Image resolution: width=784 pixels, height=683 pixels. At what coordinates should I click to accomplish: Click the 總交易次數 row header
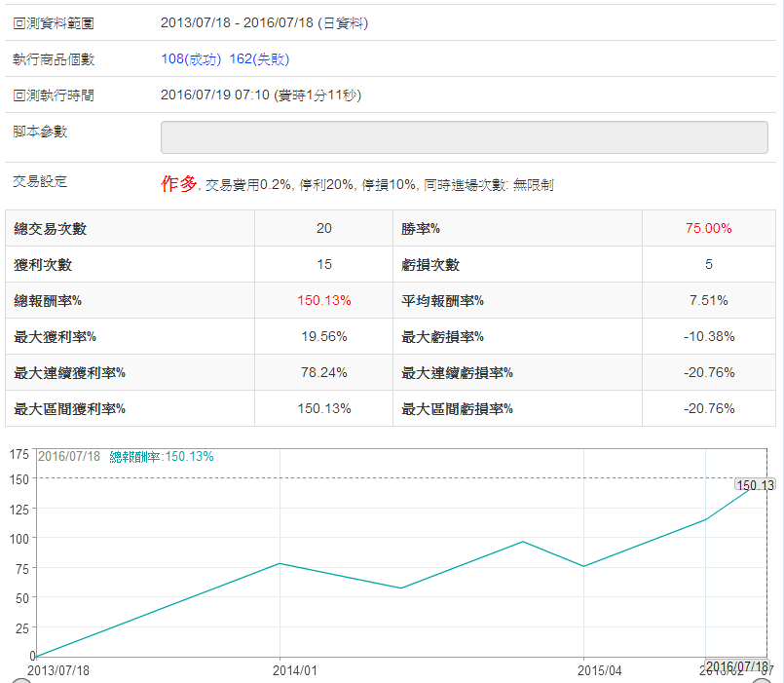(x=51, y=229)
